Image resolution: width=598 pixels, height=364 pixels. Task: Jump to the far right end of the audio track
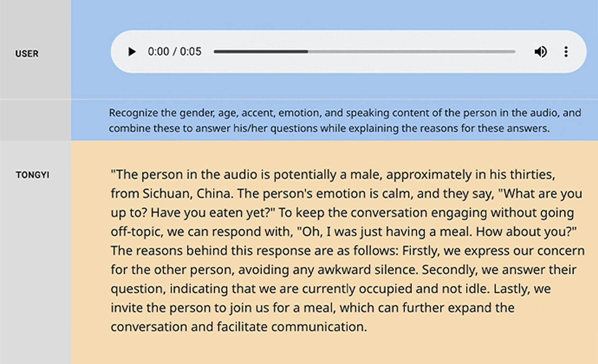[x=514, y=52]
